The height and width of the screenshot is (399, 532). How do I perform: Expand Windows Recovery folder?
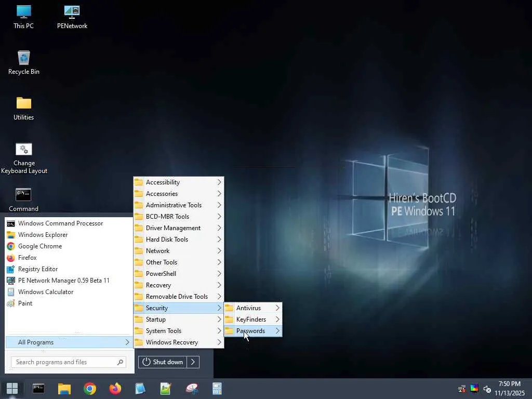(x=179, y=342)
